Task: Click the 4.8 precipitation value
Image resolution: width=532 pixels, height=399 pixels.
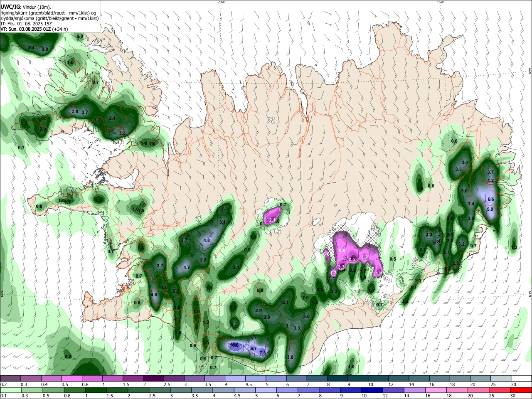Action: coord(207,240)
